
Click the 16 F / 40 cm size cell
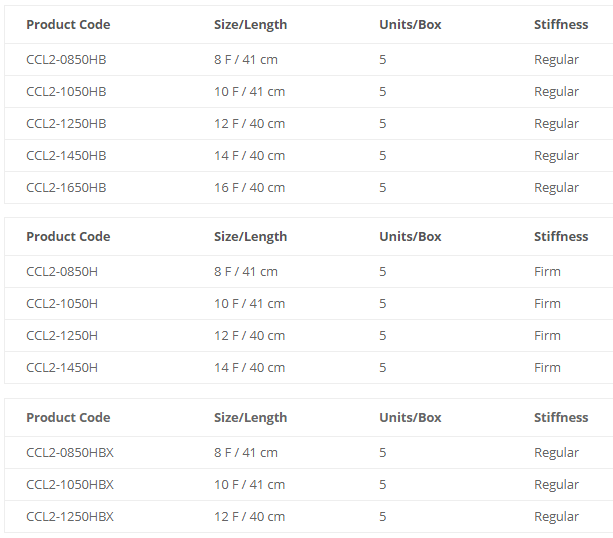coord(249,188)
